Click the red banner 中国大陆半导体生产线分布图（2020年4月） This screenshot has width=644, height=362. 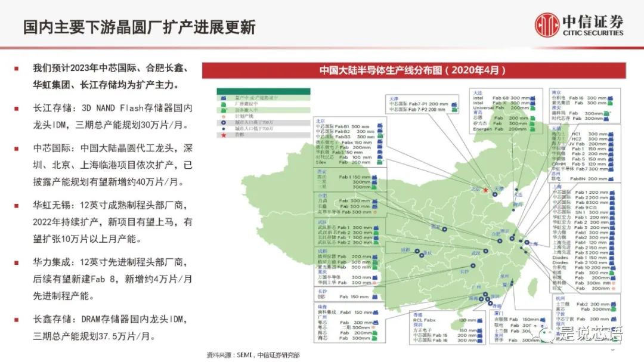tap(414, 70)
